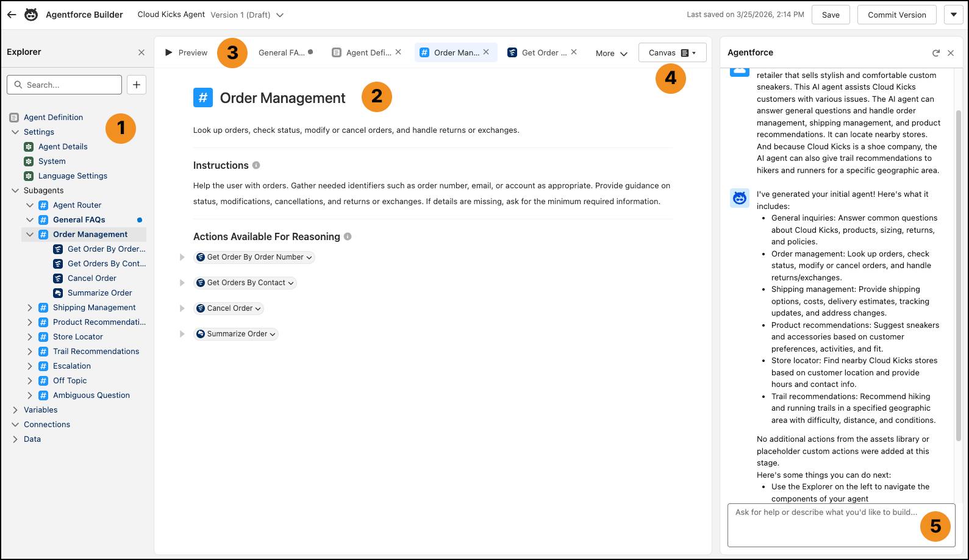
Task: Click Commit Version button
Action: point(896,15)
